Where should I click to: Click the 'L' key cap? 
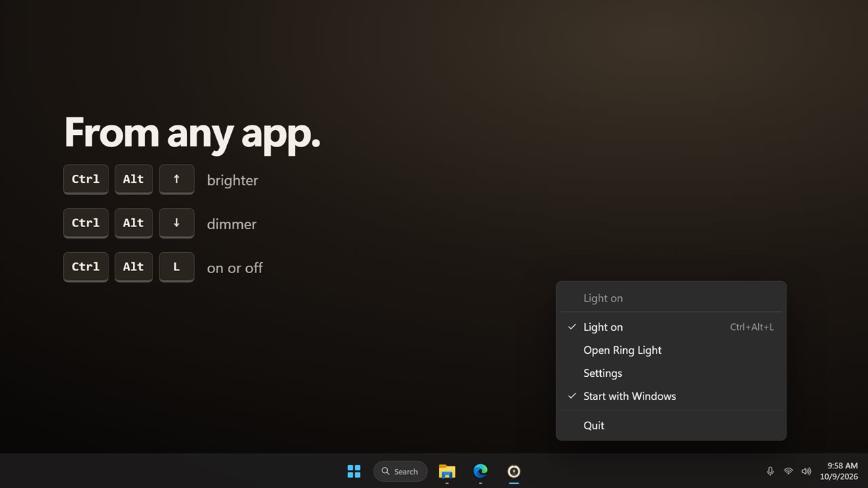176,267
